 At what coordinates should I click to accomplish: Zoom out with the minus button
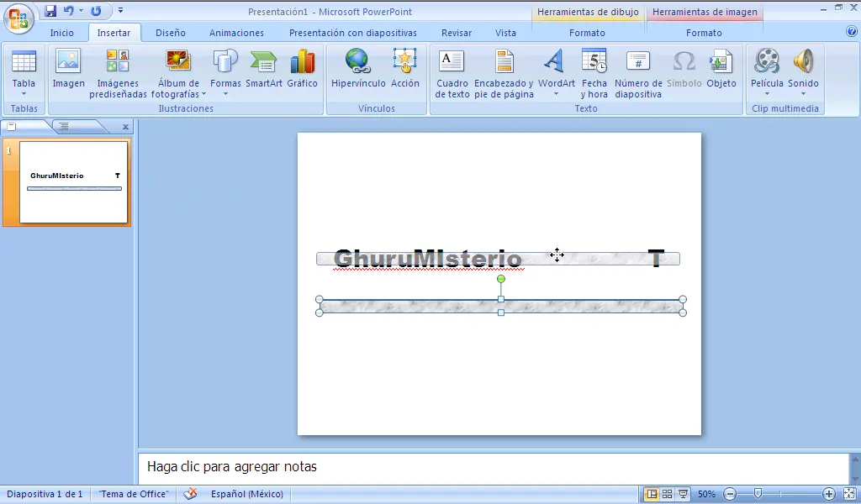coord(730,494)
